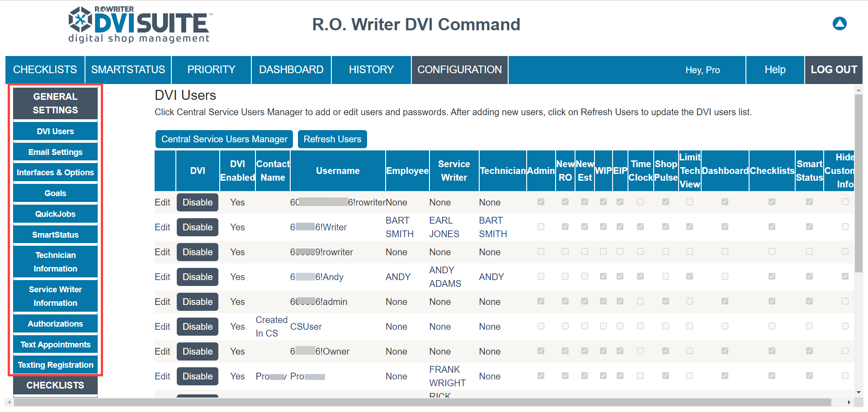The image size is (868, 412).
Task: Collapse the GENERAL SETTINGS section
Action: [55, 103]
